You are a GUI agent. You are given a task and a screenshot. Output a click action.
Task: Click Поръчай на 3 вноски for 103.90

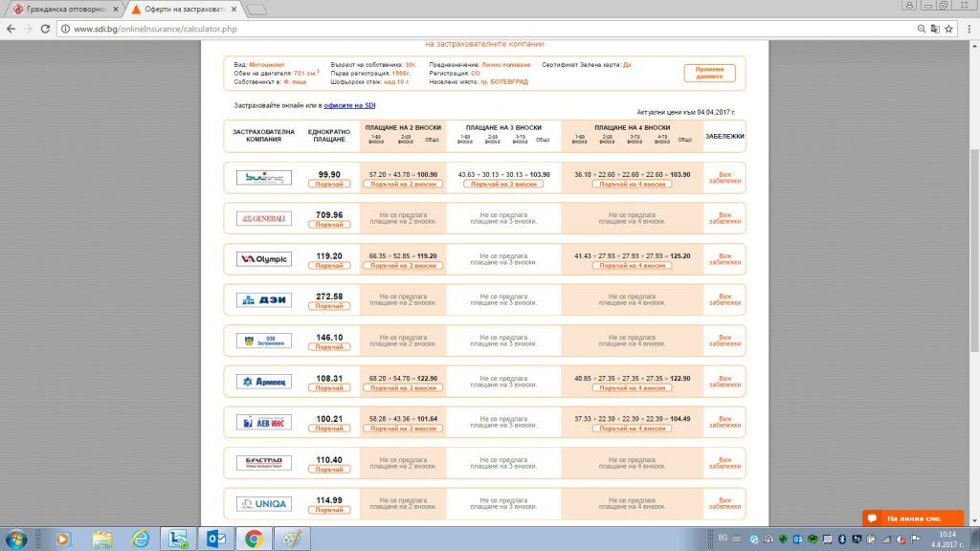(x=503, y=185)
